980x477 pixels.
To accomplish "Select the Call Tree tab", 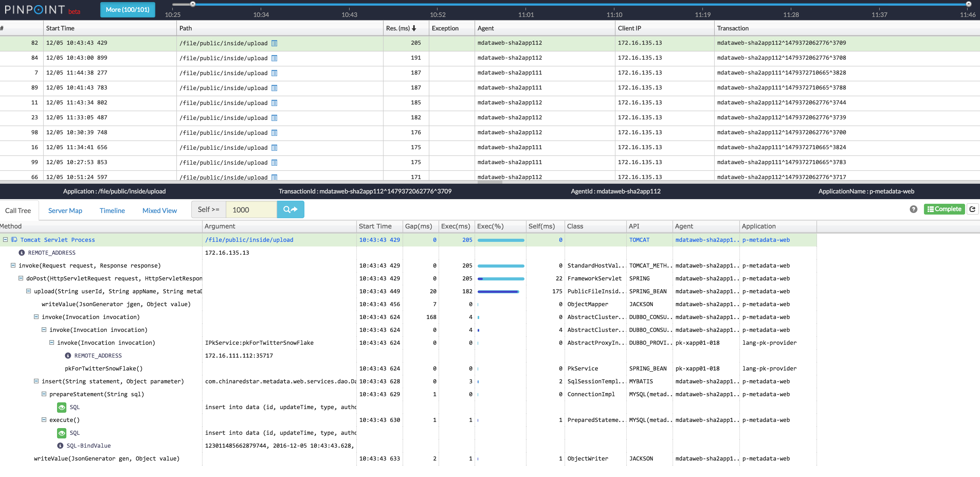I will (x=19, y=210).
